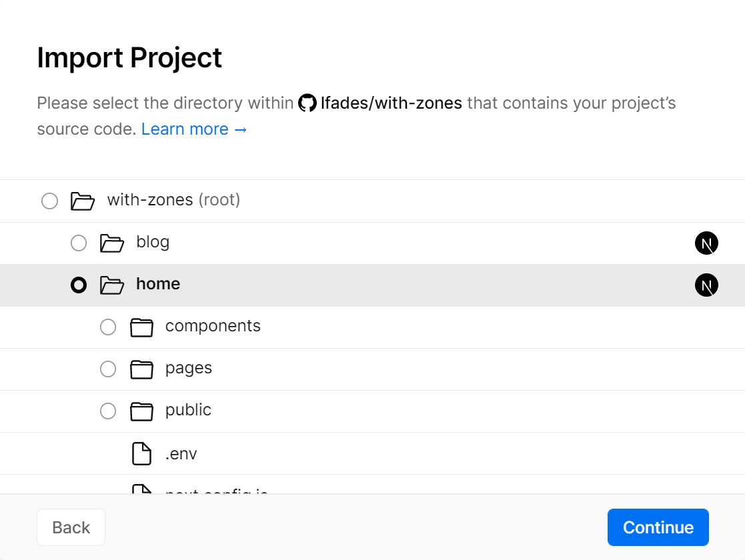Image resolution: width=745 pixels, height=560 pixels.
Task: Click the .env file name
Action: click(x=181, y=454)
